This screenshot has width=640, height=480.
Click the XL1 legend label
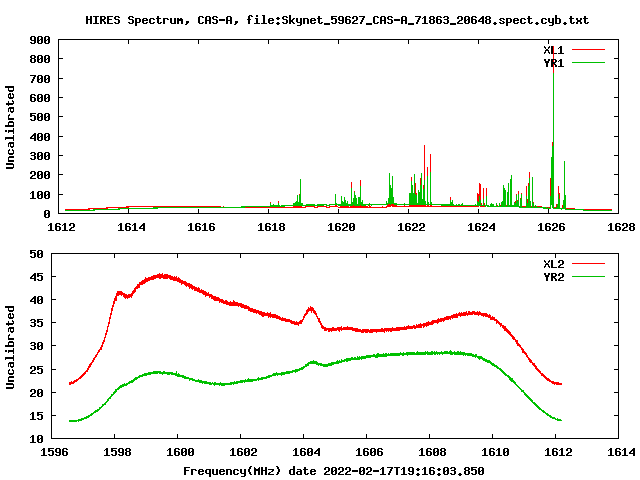(x=553, y=50)
